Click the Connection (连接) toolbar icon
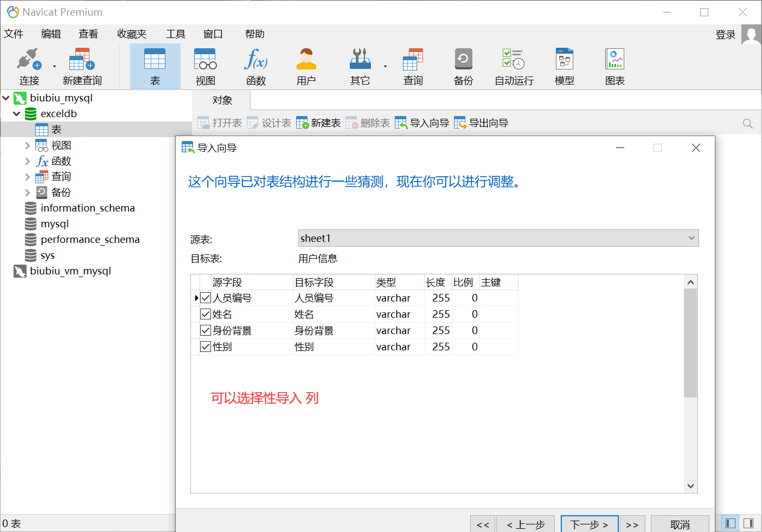The image size is (762, 532). (x=29, y=66)
